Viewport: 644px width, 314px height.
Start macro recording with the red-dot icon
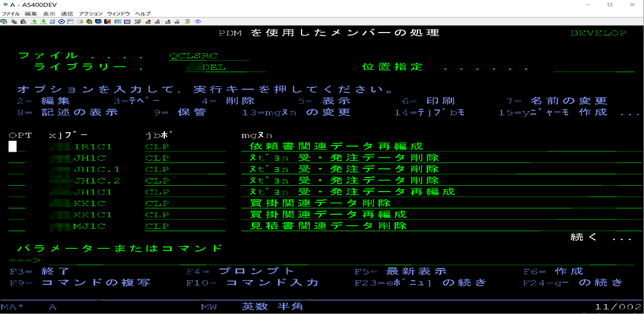click(x=149, y=22)
